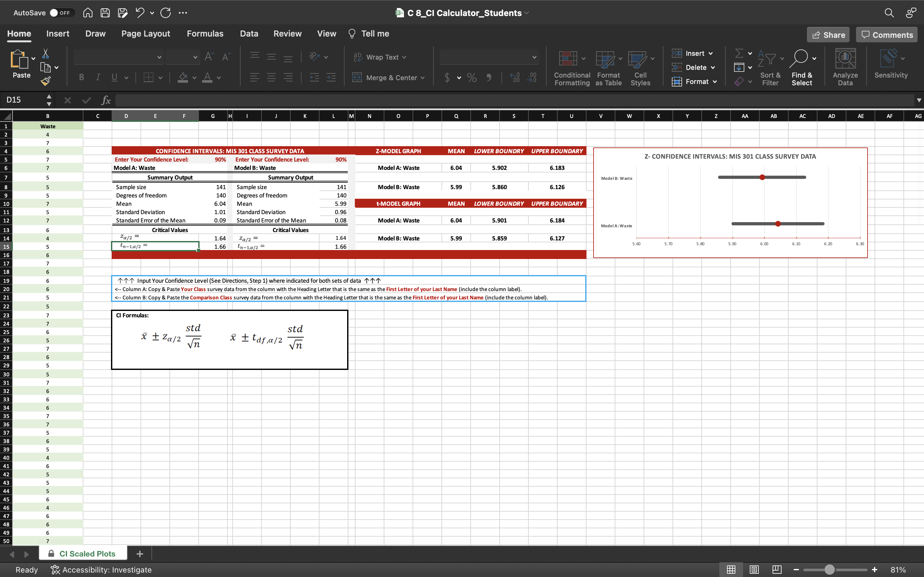Expand the formula bar chevron
Screen dimensions: 924x577
919,100
